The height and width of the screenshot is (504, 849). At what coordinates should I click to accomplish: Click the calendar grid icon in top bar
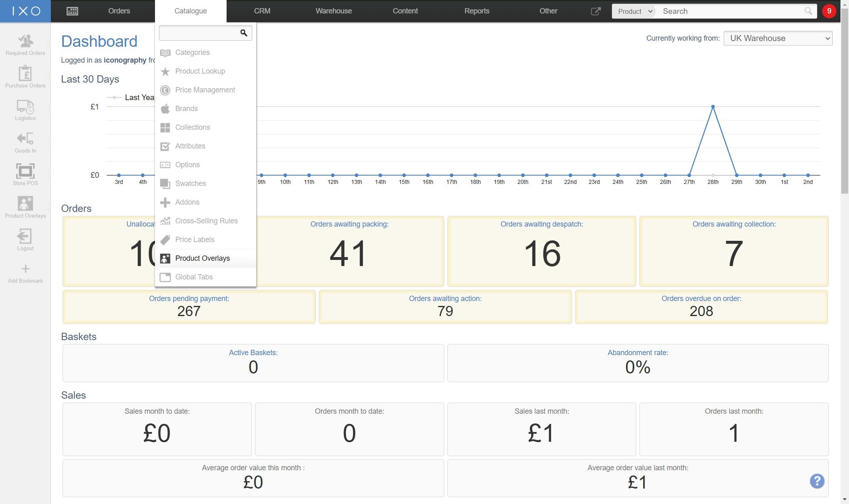click(72, 11)
